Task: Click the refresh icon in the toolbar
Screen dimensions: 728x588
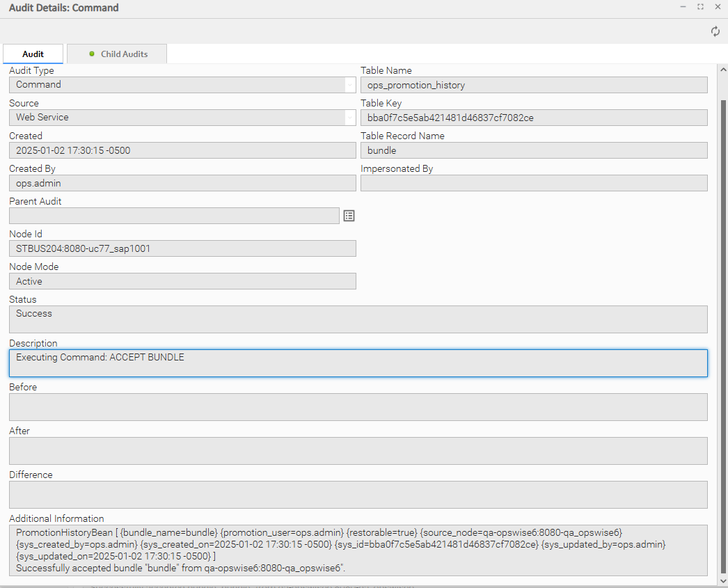Action: 715,31
